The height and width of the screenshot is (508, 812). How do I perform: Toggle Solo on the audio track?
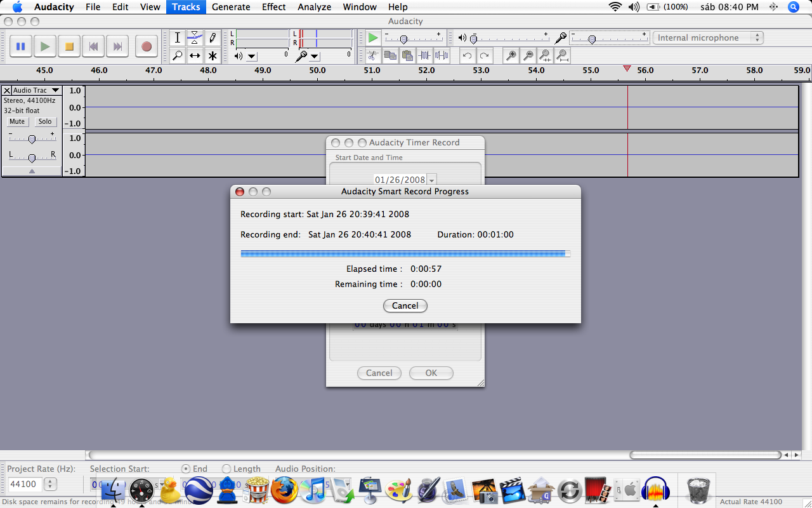45,121
